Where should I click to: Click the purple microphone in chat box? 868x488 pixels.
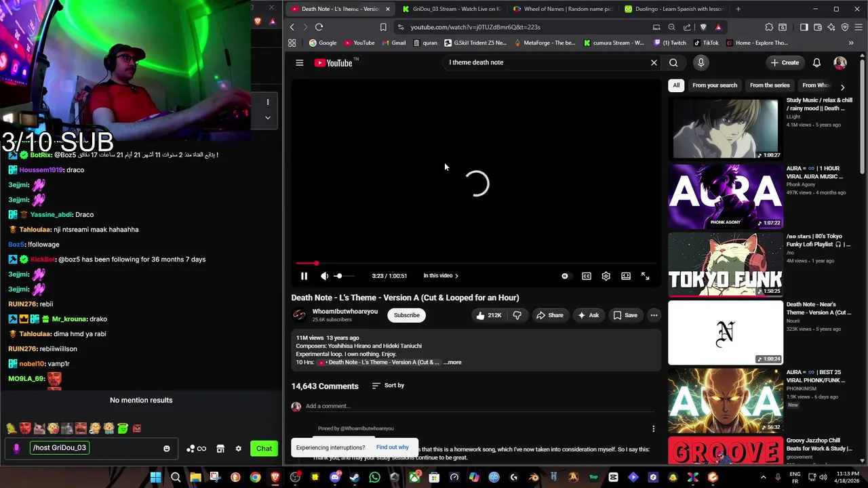pos(17,448)
